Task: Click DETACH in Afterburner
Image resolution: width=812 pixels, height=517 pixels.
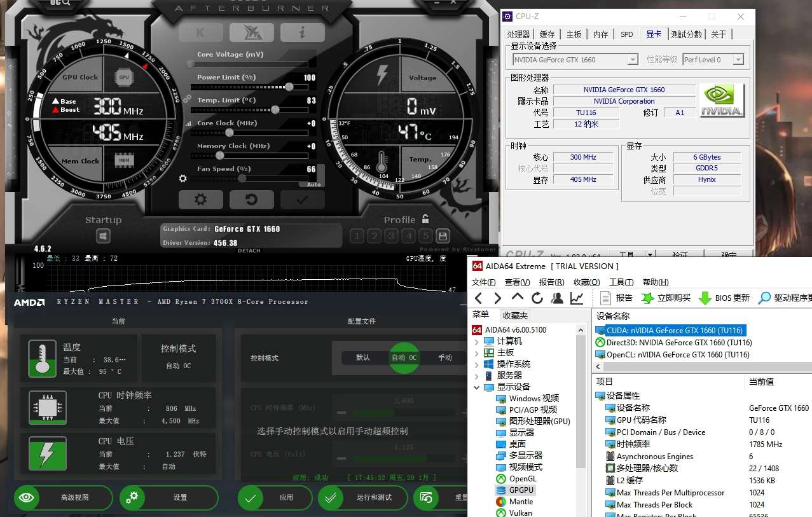Action: coord(249,251)
